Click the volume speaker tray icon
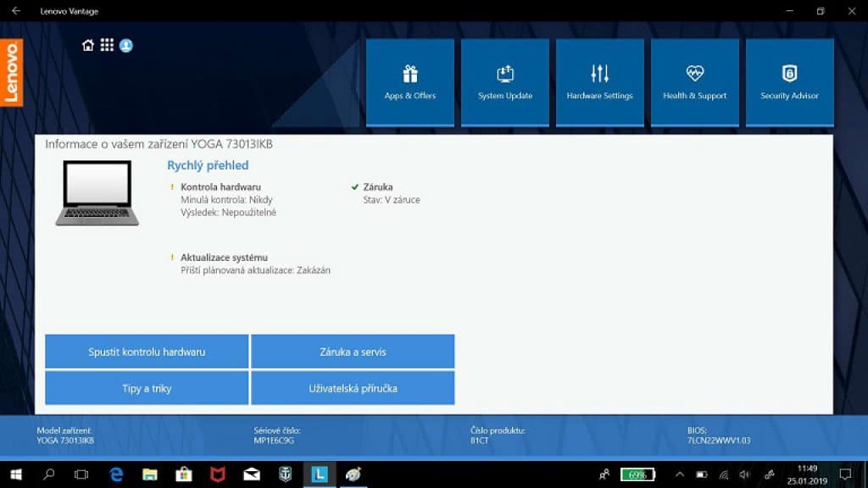Viewport: 868px width, 488px height. (745, 474)
